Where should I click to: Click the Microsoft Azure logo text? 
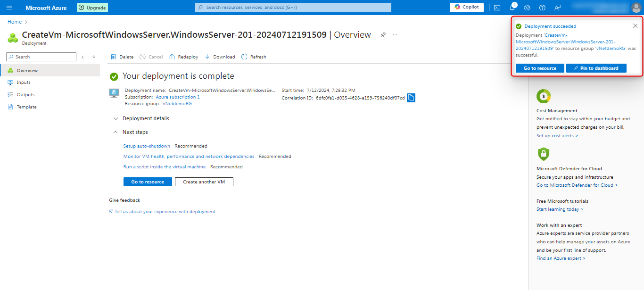[x=46, y=8]
